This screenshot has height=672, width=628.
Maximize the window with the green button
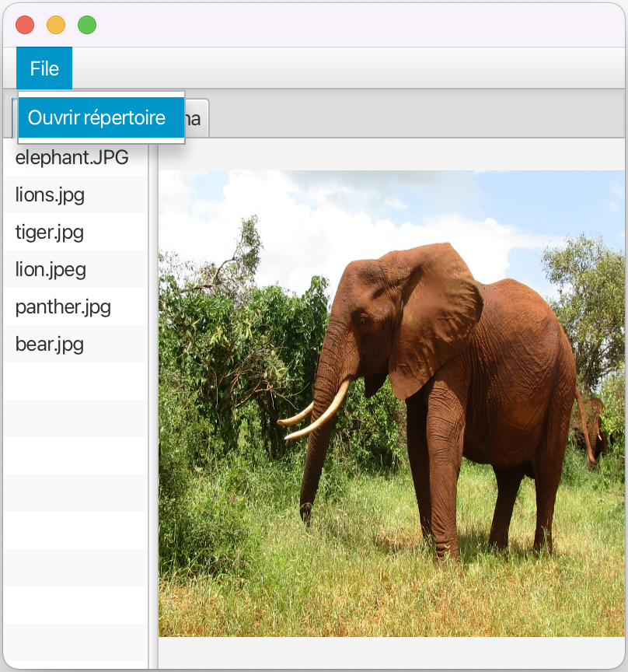click(x=87, y=25)
